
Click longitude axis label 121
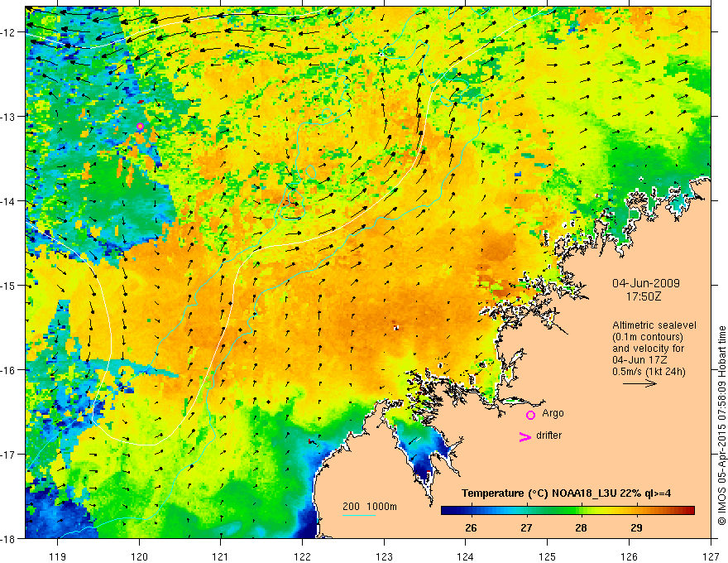(221, 556)
